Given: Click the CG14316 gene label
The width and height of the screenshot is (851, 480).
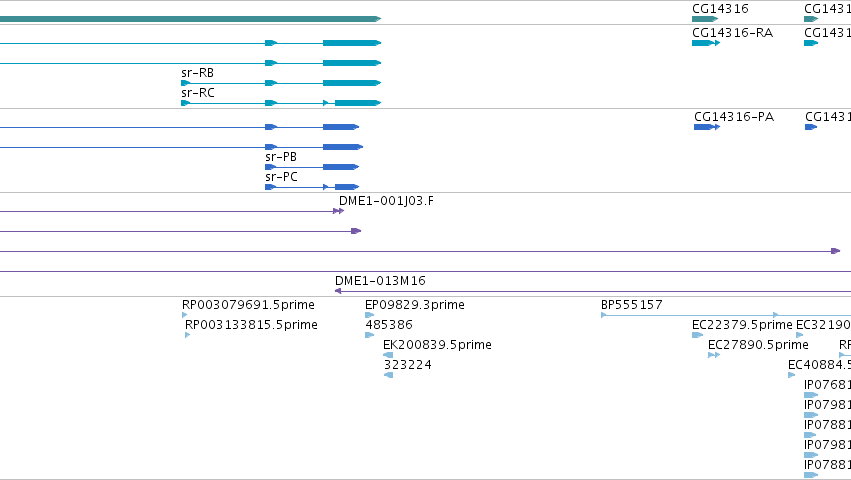Looking at the screenshot, I should 720,9.
